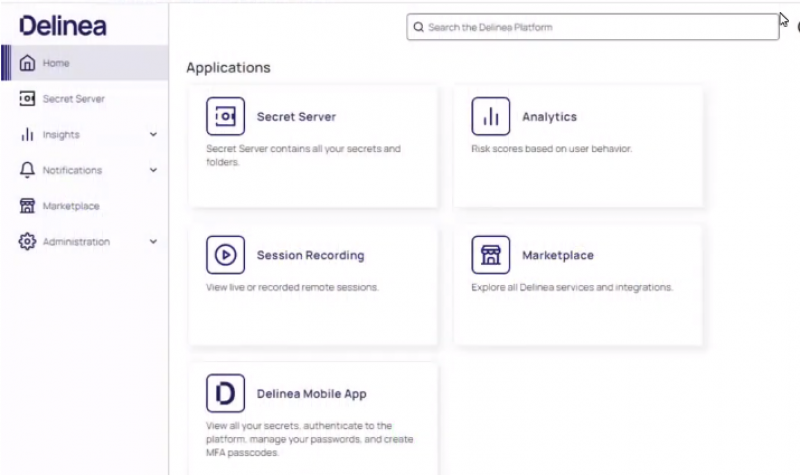Click the Search the Delinea Platform field
800x475 pixels.
tap(597, 27)
